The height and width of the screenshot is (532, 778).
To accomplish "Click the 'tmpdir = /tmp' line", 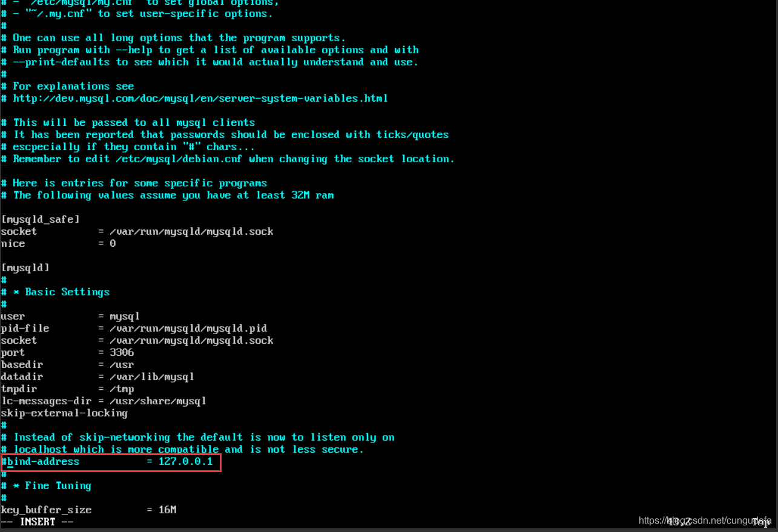I will [68, 389].
